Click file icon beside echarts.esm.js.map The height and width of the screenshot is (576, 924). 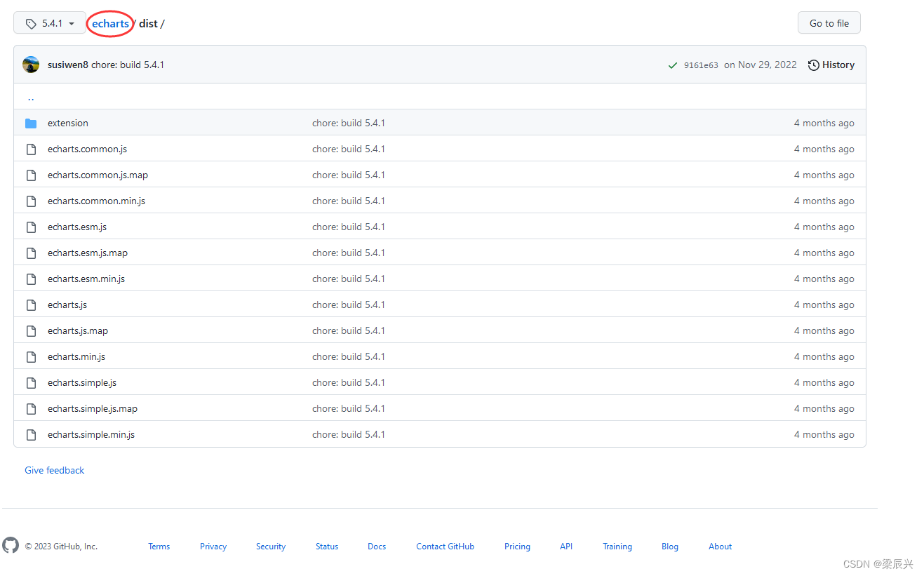tap(31, 253)
